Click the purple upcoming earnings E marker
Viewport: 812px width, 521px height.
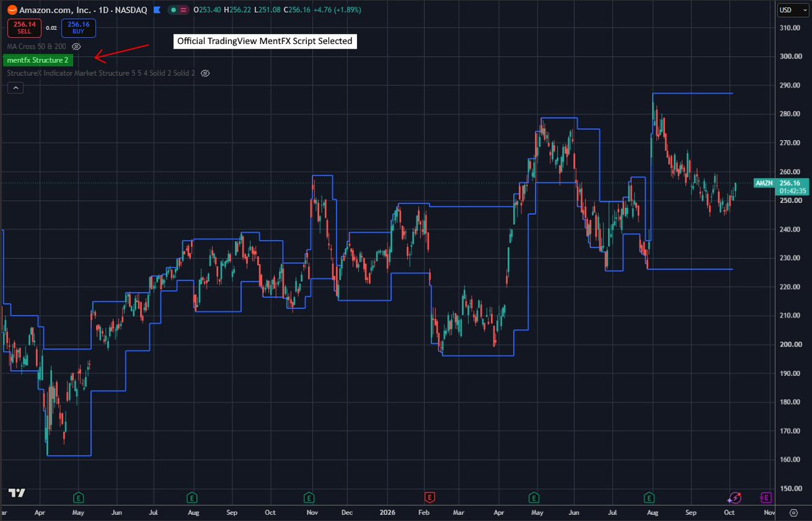coord(766,498)
